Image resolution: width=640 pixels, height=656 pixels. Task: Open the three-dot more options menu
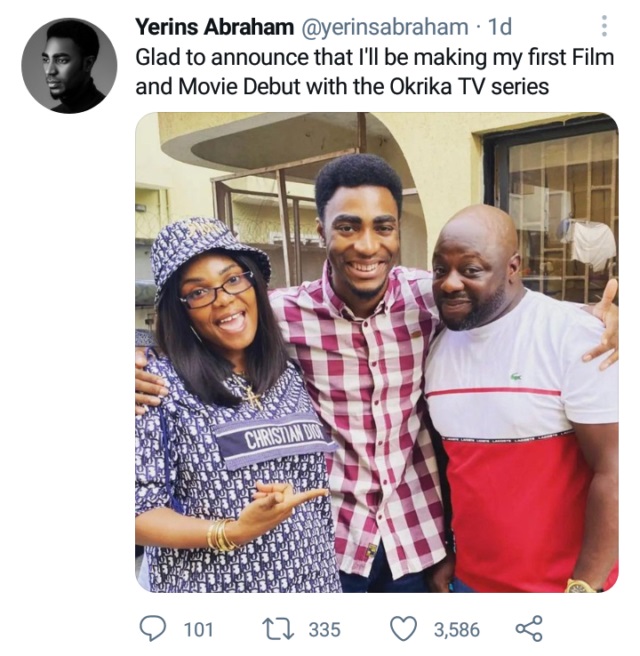point(605,27)
